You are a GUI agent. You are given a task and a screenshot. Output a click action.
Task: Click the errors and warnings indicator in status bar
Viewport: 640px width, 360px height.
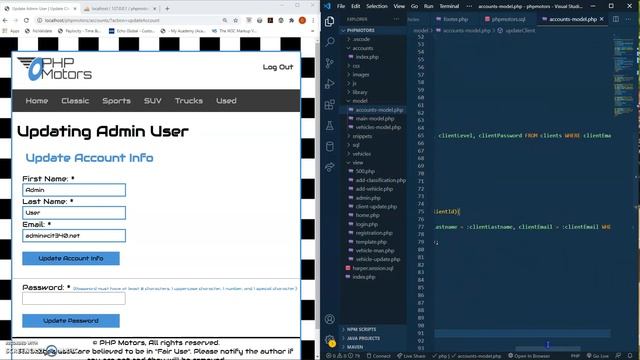(343, 356)
